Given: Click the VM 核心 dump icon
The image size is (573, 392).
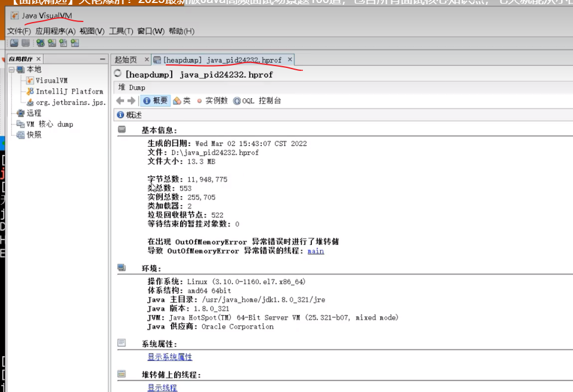Looking at the screenshot, I should (x=21, y=124).
